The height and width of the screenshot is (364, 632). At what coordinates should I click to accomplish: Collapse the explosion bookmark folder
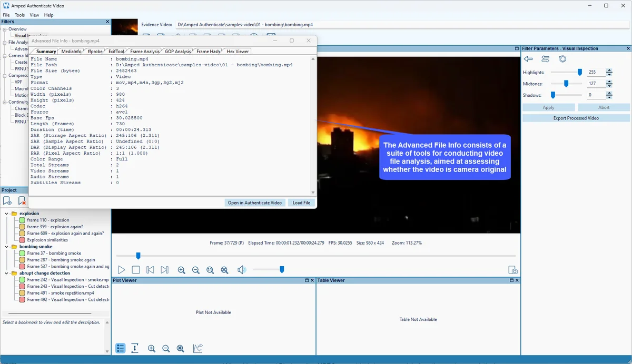pyautogui.click(x=7, y=214)
